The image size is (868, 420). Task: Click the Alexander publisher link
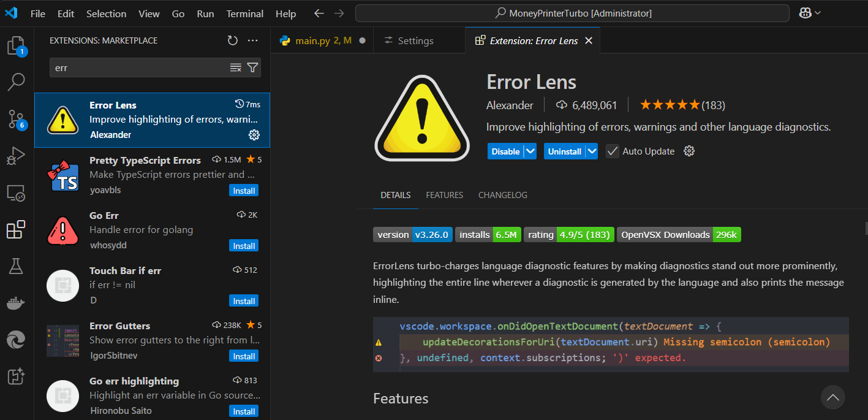(510, 105)
